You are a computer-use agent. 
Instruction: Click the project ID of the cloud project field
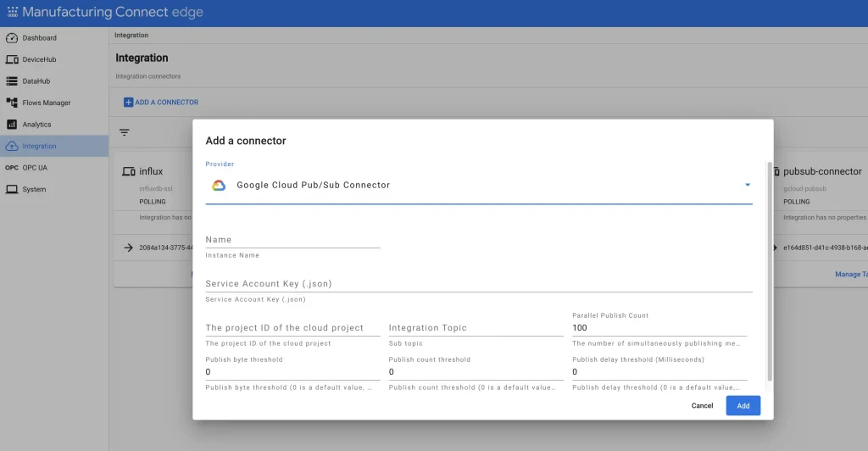tap(292, 327)
